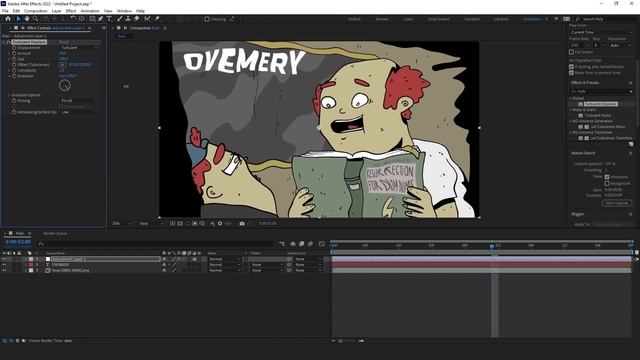
Task: Select the Standard workspace
Action: (x=472, y=19)
